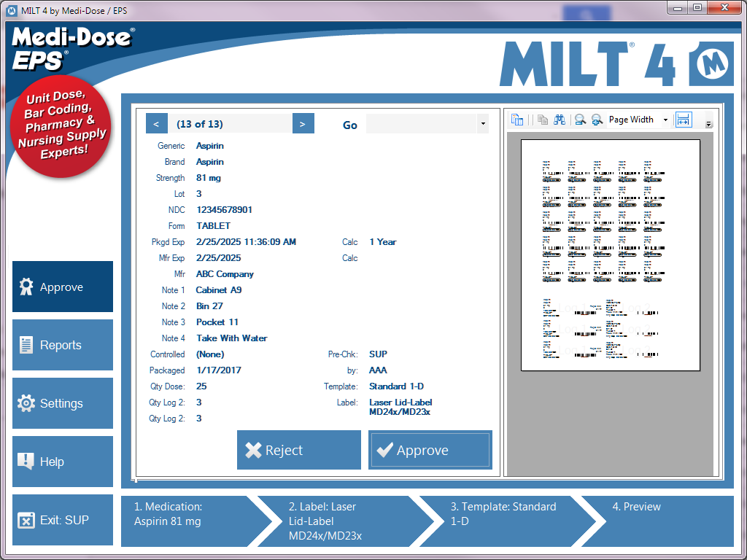Click Note 3 value Pocket 11
Image resolution: width=747 pixels, height=560 pixels.
click(217, 322)
